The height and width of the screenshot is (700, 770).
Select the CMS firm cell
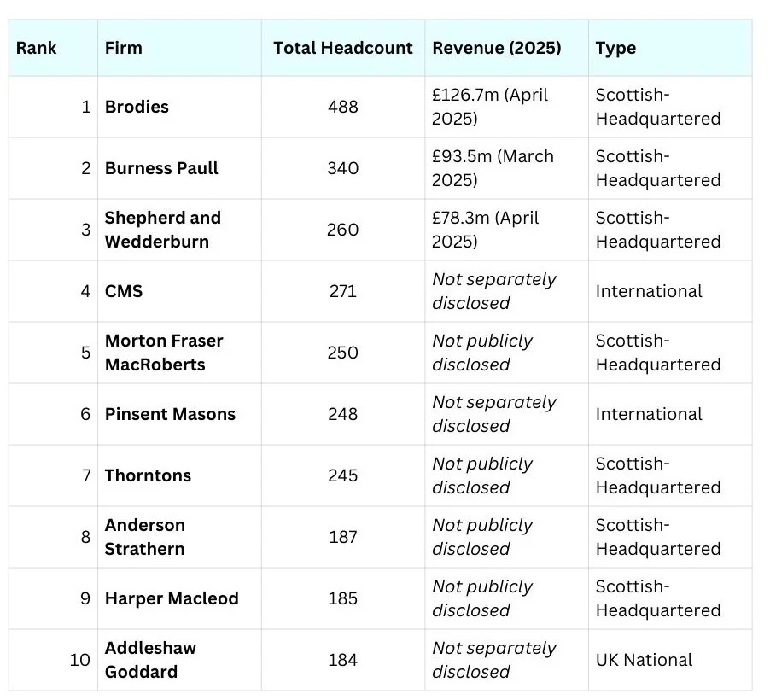[124, 291]
